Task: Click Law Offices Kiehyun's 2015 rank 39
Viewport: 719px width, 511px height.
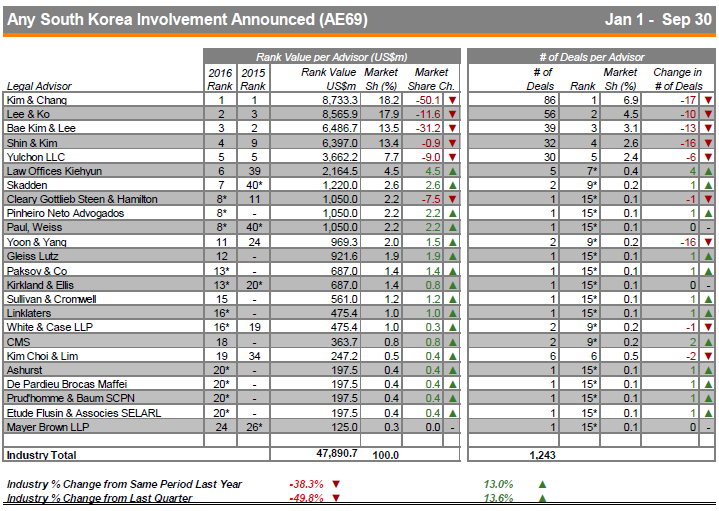Action: (x=254, y=171)
